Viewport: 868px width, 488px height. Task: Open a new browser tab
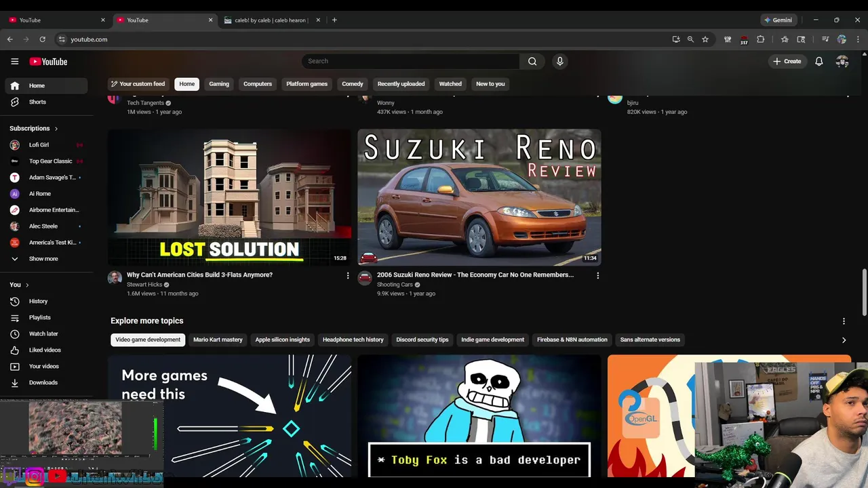click(334, 20)
